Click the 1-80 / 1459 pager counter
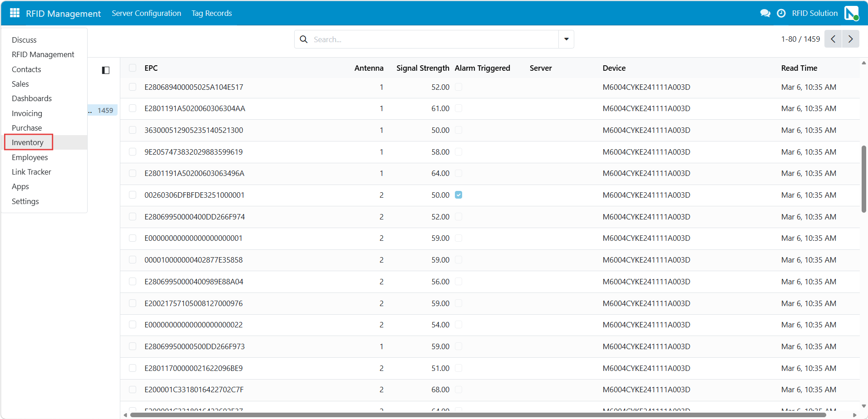Image resolution: width=868 pixels, height=419 pixels. [x=800, y=39]
